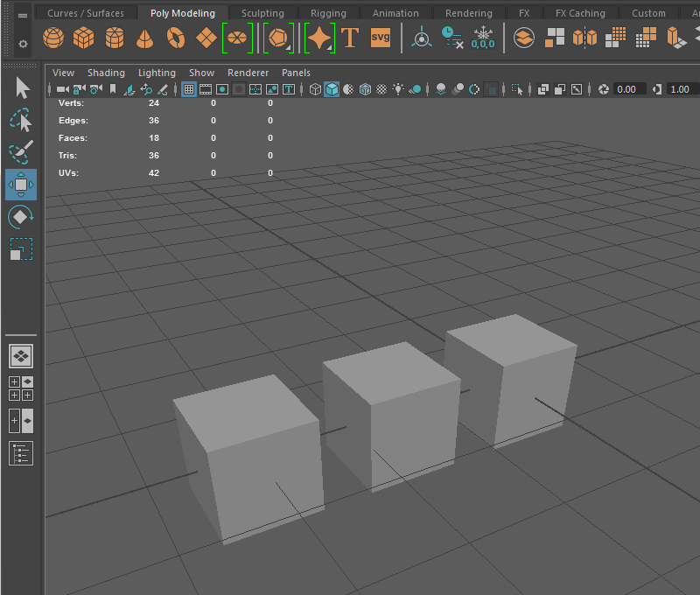Click the exposure value field 0.00
Viewport: 700px width, 595px height.
click(x=630, y=89)
